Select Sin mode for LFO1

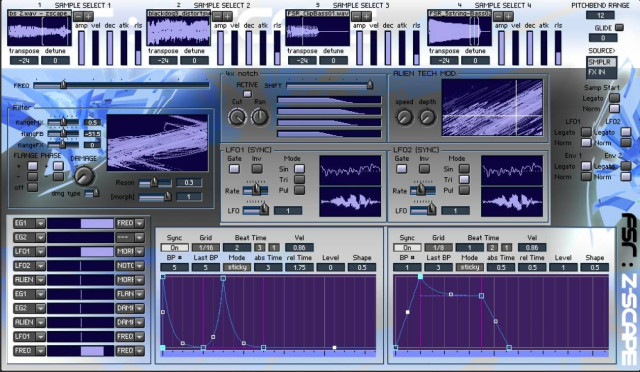click(299, 169)
